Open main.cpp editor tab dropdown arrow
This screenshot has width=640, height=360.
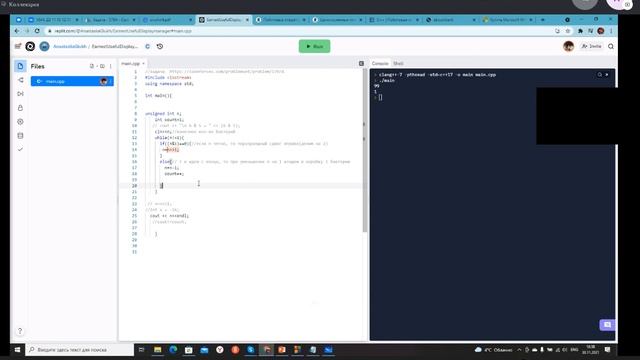143,64
